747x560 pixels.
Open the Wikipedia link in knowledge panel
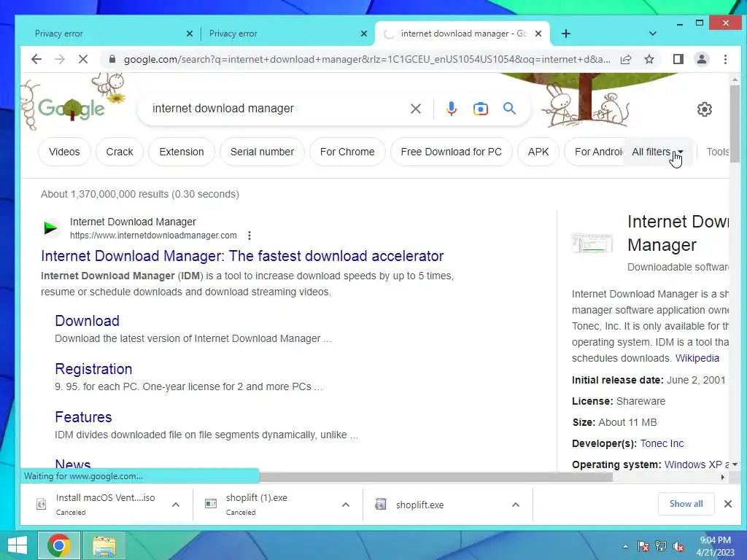[697, 358]
